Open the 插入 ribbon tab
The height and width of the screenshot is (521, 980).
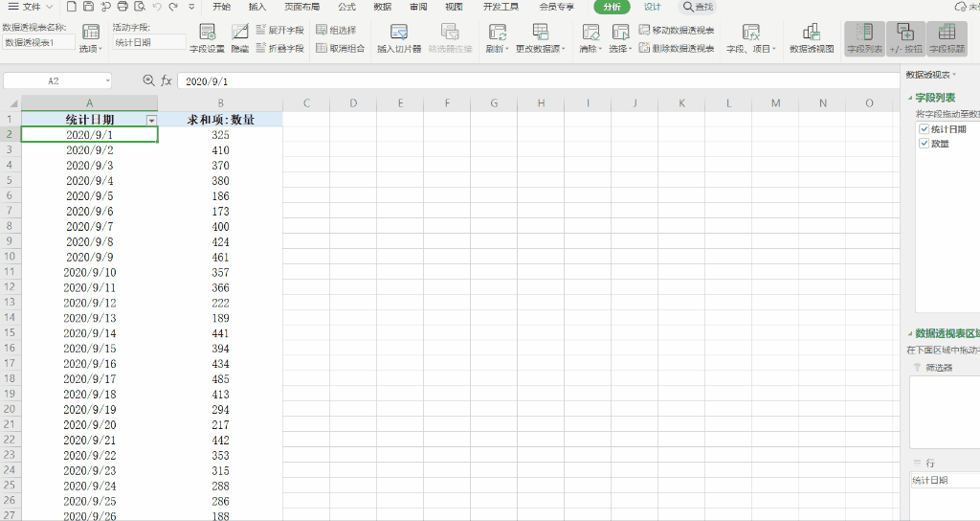(x=256, y=7)
